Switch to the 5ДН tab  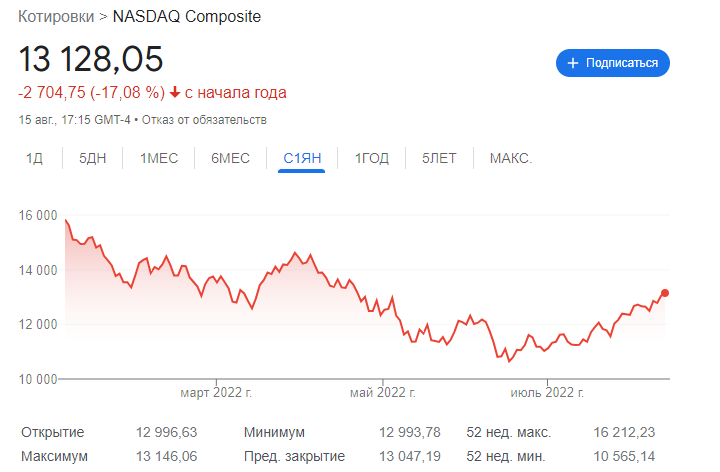(x=93, y=158)
